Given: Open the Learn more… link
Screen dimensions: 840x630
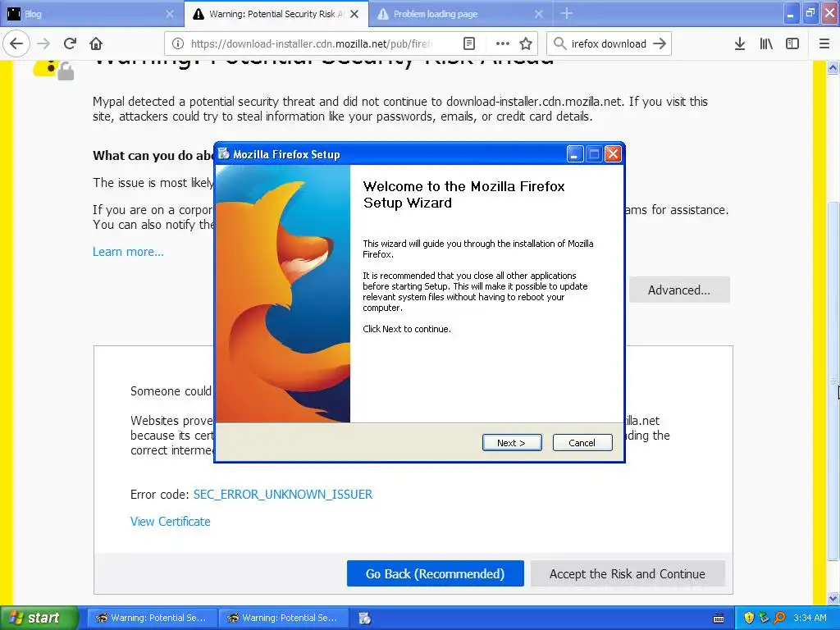Looking at the screenshot, I should coord(128,252).
